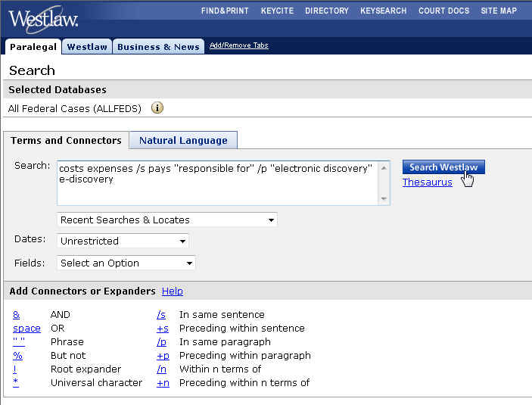
Task: Add the ! root expander symbol
Action: point(14,369)
